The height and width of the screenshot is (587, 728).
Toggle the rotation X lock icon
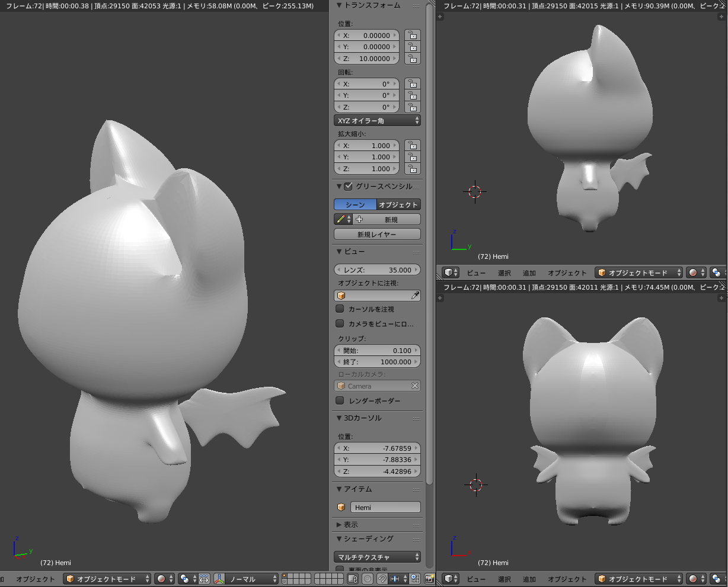[x=412, y=84]
